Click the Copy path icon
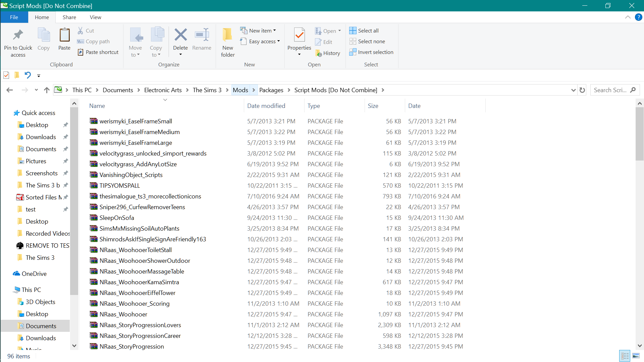The width and height of the screenshot is (644, 362). coord(80,41)
